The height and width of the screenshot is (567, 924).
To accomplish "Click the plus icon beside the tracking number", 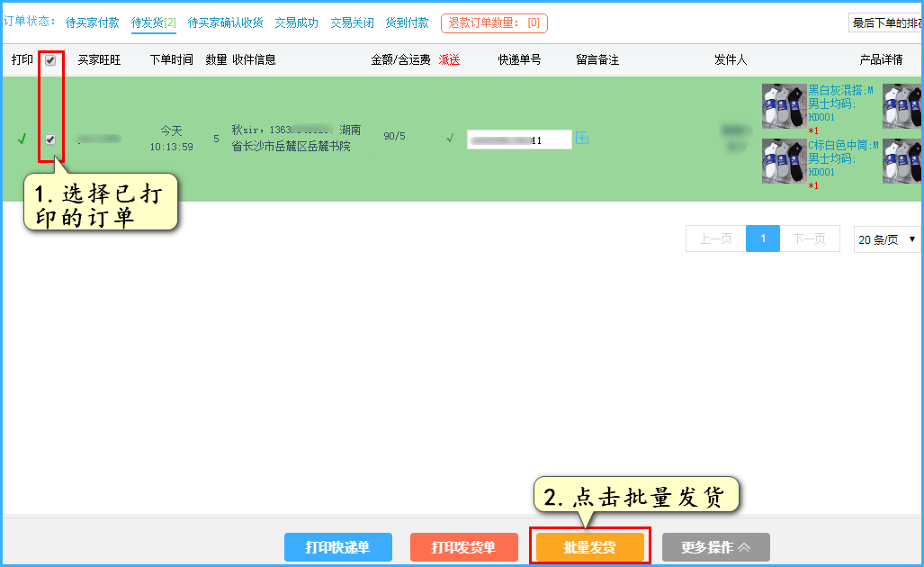I will click(581, 138).
